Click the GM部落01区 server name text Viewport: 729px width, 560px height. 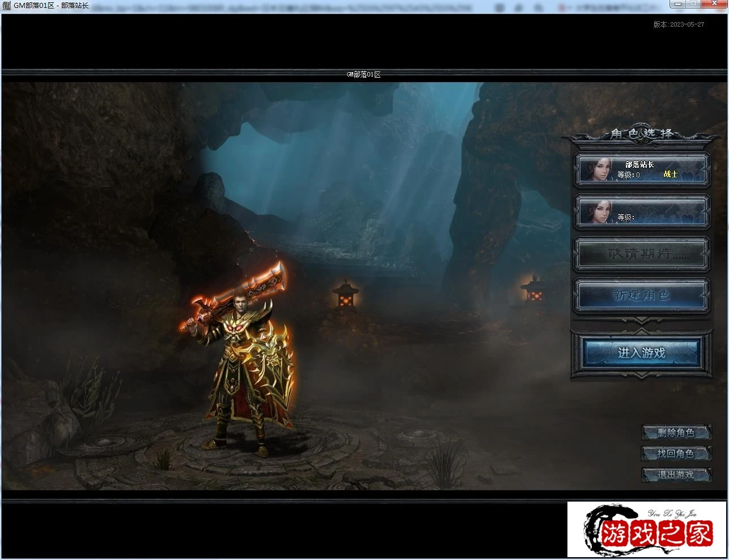[364, 75]
